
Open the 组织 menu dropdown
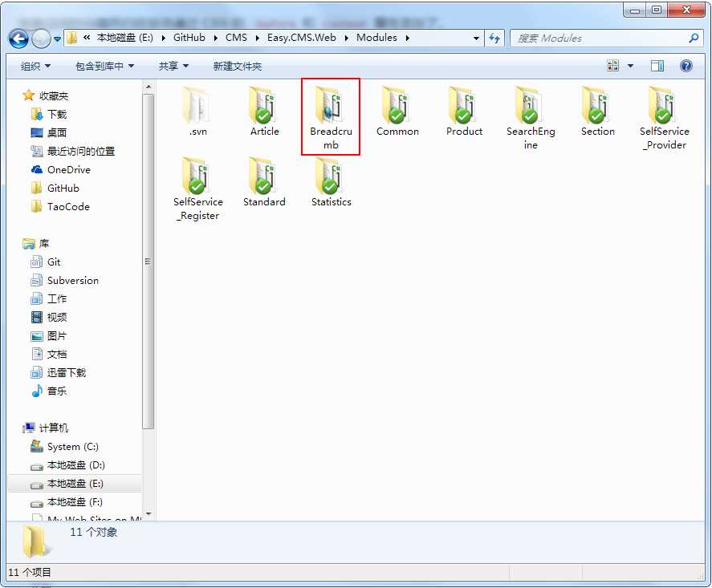click(x=35, y=67)
